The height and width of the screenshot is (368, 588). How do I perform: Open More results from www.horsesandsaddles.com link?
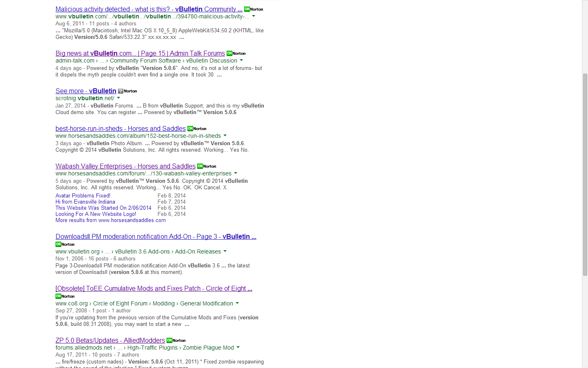[x=111, y=220]
